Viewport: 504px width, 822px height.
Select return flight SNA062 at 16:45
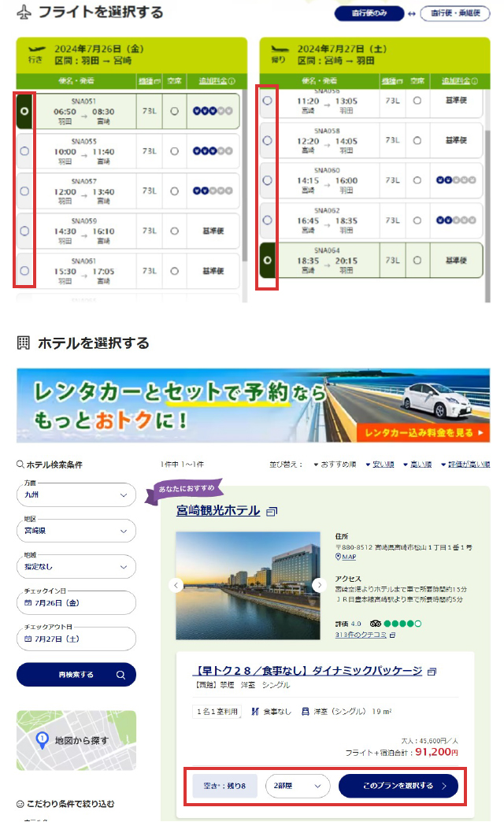pyautogui.click(x=268, y=220)
